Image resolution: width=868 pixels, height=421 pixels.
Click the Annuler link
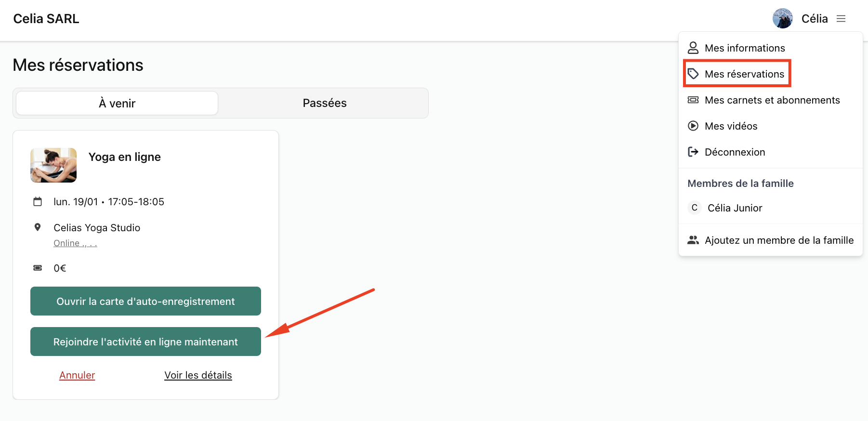point(77,375)
